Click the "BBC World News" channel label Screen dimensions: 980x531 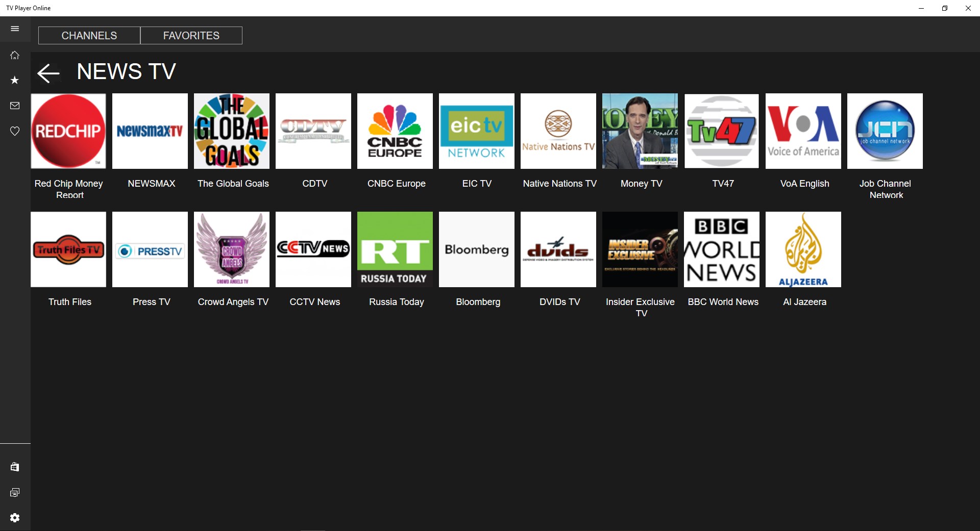coord(723,302)
